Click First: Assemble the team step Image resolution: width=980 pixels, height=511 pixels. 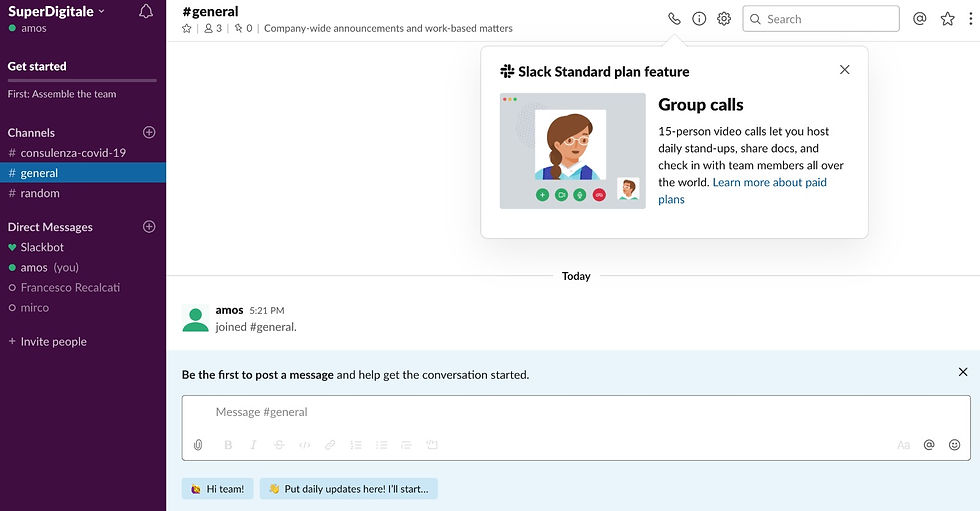point(62,94)
